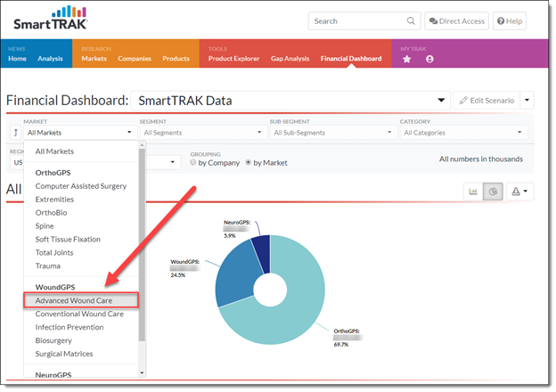Go to the Markets tab
The image size is (556, 392).
(94, 59)
